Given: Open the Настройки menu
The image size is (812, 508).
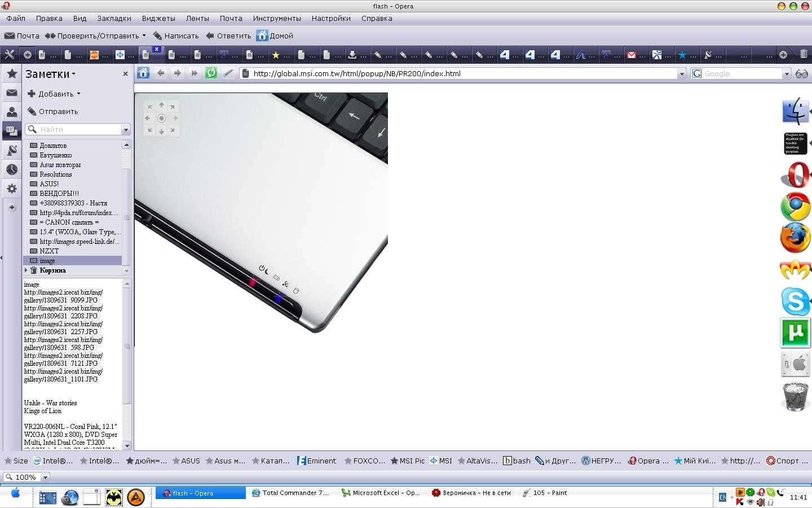Looking at the screenshot, I should tap(331, 18).
